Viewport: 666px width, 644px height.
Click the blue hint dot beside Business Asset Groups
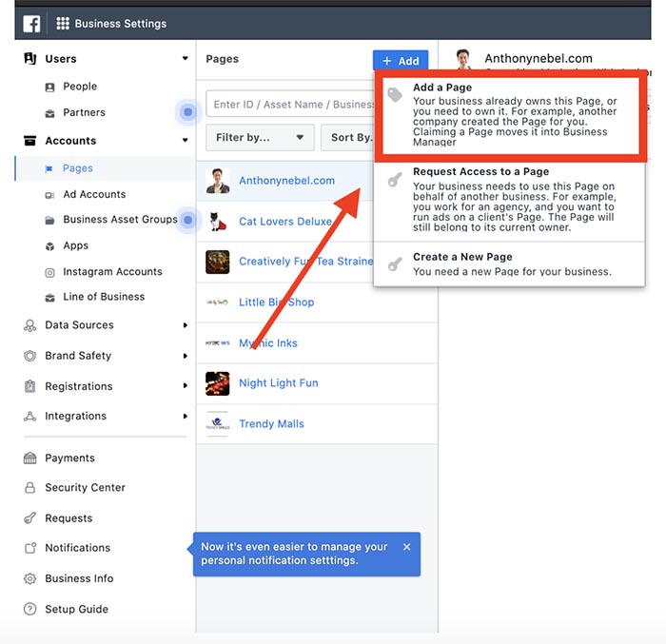coord(187,220)
